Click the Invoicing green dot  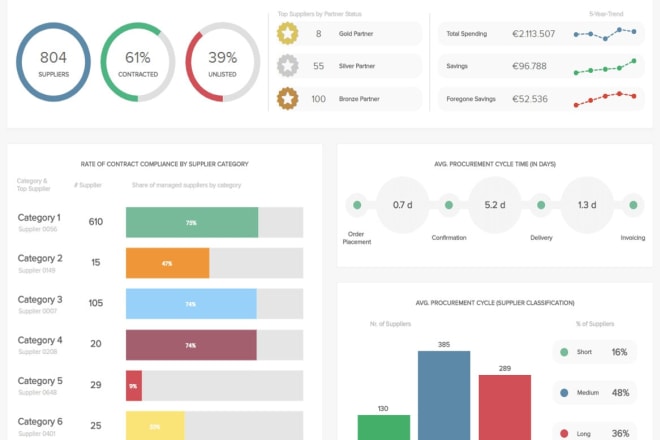point(633,205)
